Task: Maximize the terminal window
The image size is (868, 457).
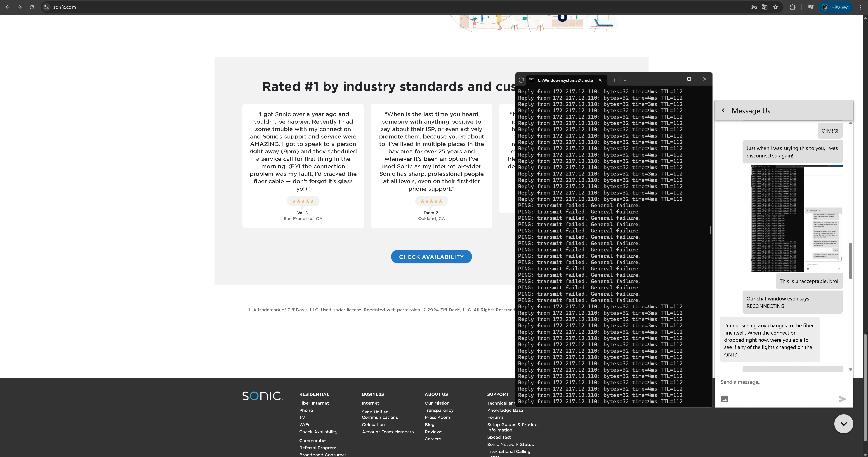Action: pos(689,79)
